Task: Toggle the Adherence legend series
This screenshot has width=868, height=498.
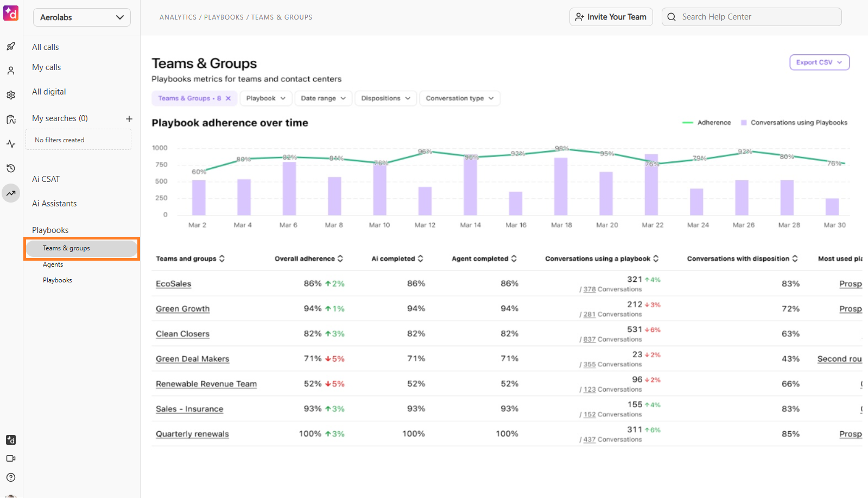Action: click(707, 123)
